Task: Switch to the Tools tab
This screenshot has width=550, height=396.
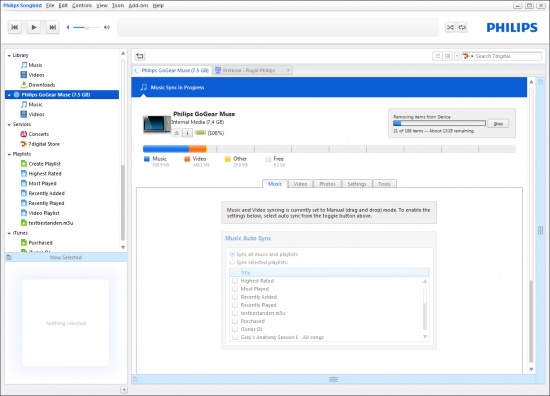Action: 384,184
